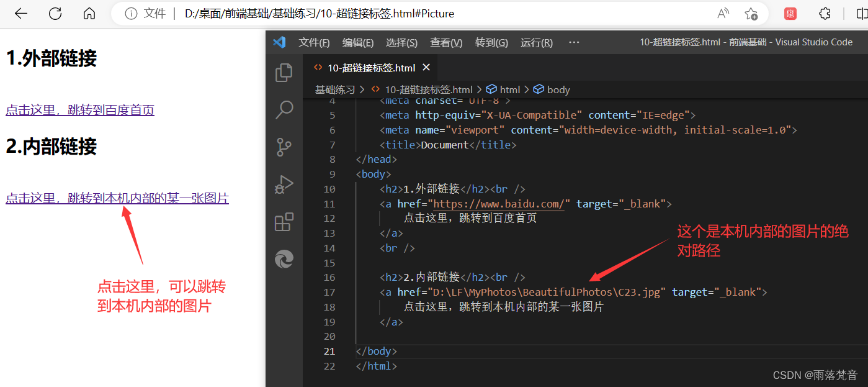This screenshot has width=868, height=387.
Task: Click the <title>Document</title> code line
Action: coord(448,145)
